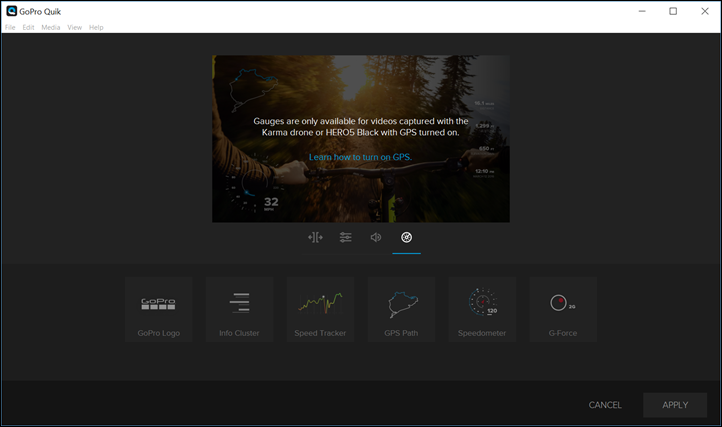
Task: Open the Edit menu
Action: click(x=29, y=28)
